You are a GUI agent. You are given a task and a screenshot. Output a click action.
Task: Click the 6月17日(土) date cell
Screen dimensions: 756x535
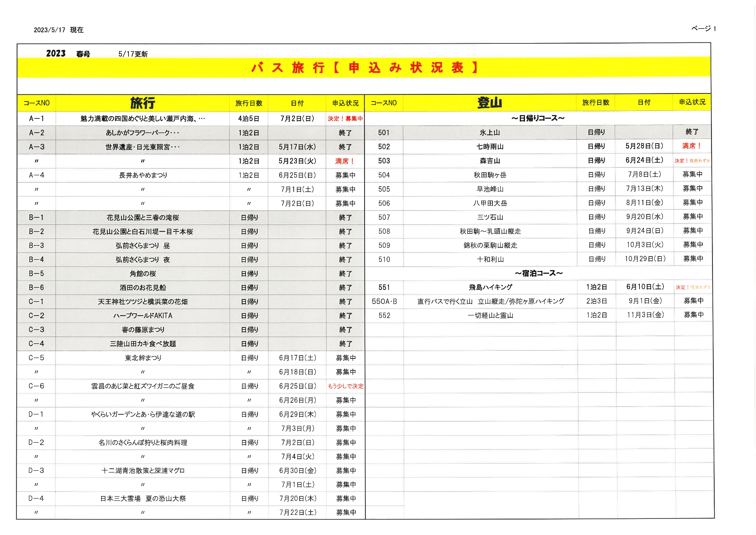coord(297,358)
